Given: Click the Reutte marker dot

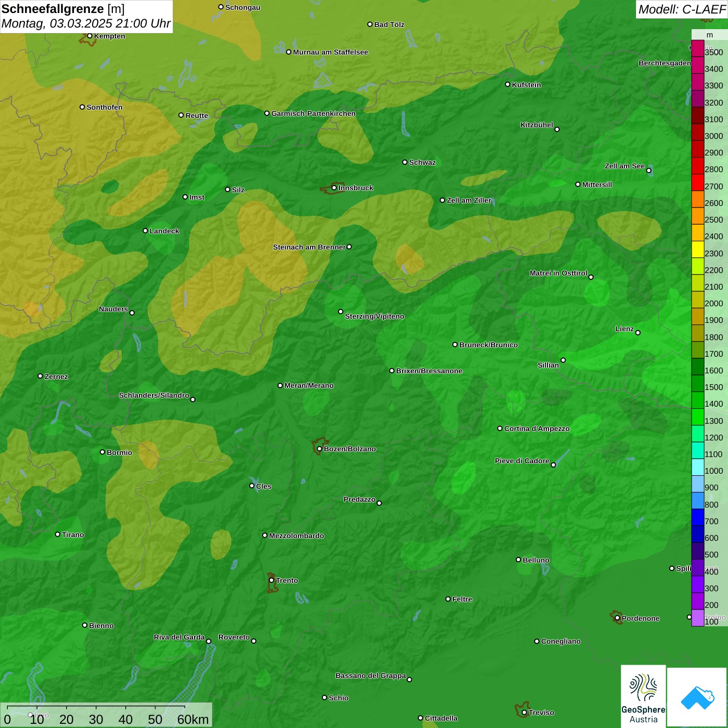Looking at the screenshot, I should [x=181, y=115].
